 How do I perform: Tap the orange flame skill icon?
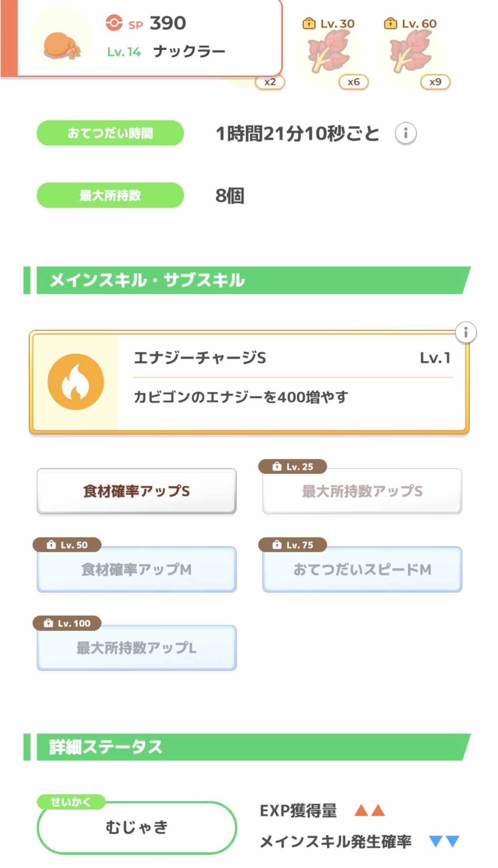[x=76, y=382]
